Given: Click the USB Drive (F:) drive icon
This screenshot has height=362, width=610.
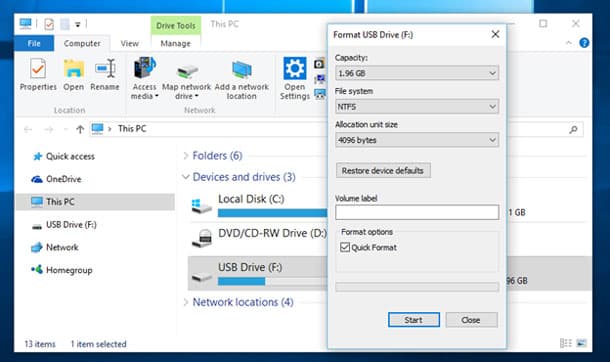Looking at the screenshot, I should tap(202, 277).
